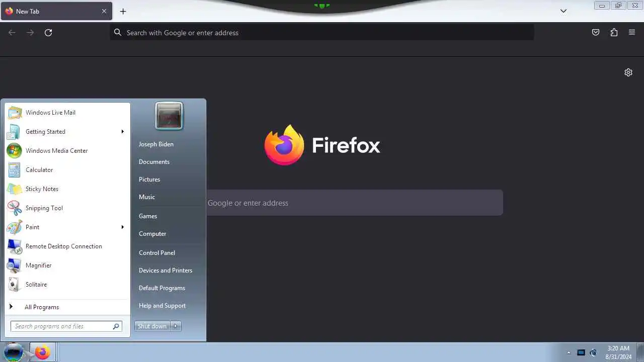Open the Solitaire icon
The height and width of the screenshot is (362, 644).
tap(14, 285)
